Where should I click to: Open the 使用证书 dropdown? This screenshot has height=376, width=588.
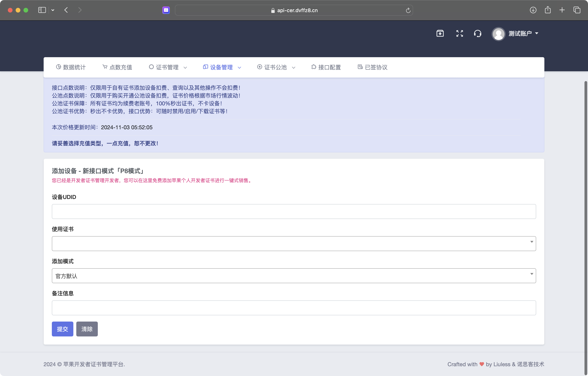pos(294,243)
